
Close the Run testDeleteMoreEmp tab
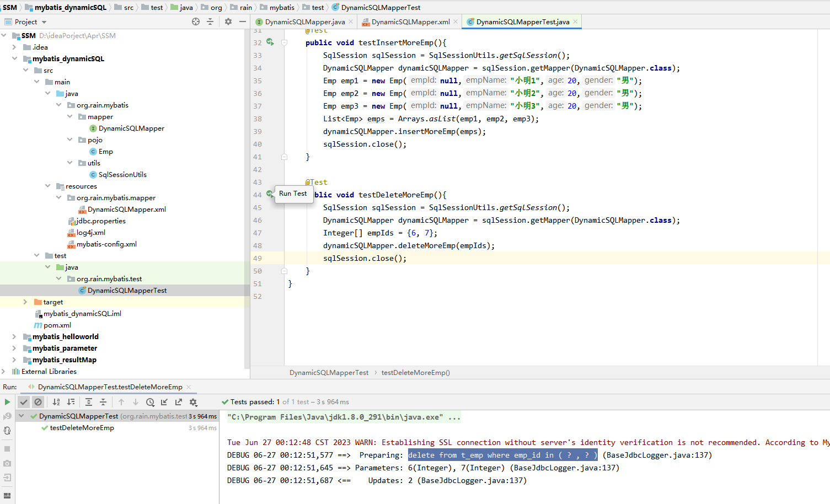pyautogui.click(x=189, y=387)
